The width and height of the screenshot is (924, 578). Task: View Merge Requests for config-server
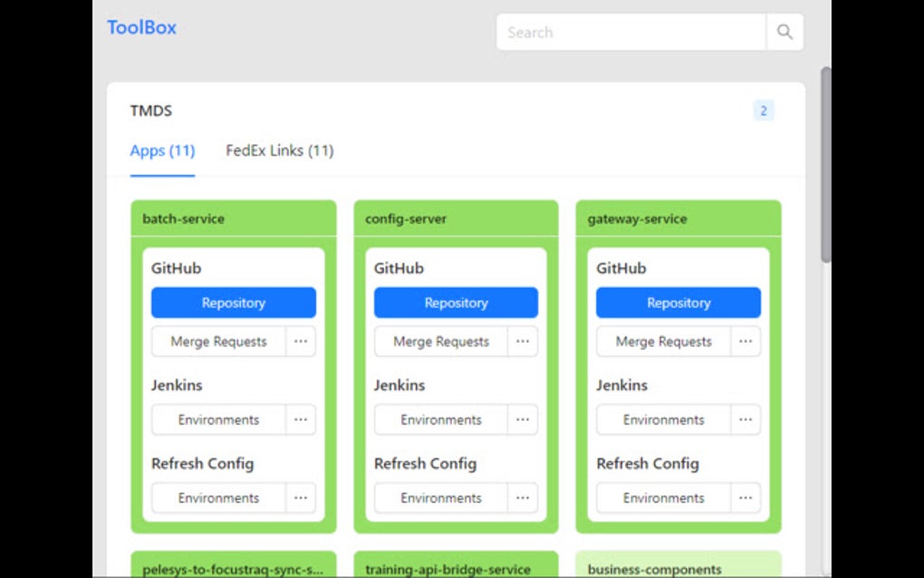click(x=439, y=342)
